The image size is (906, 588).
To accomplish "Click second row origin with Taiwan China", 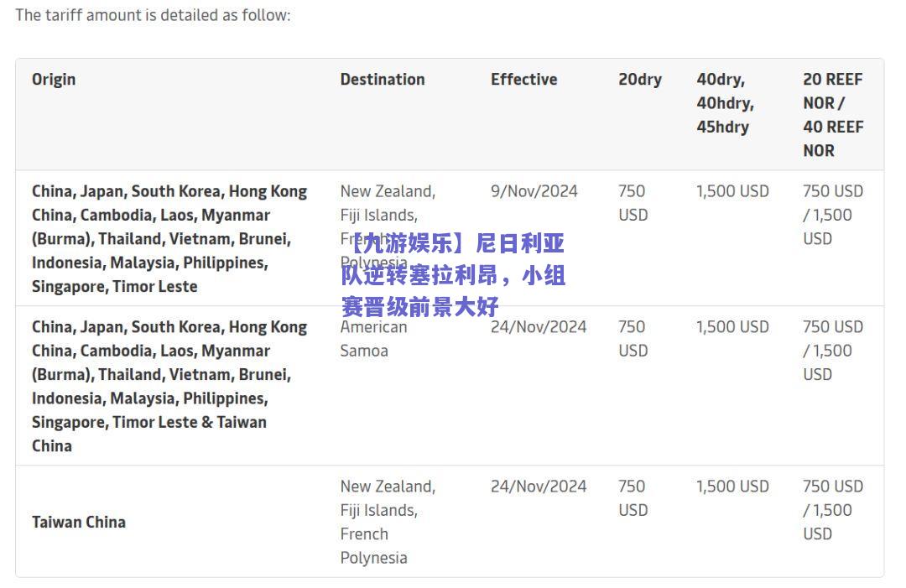I will click(x=169, y=386).
